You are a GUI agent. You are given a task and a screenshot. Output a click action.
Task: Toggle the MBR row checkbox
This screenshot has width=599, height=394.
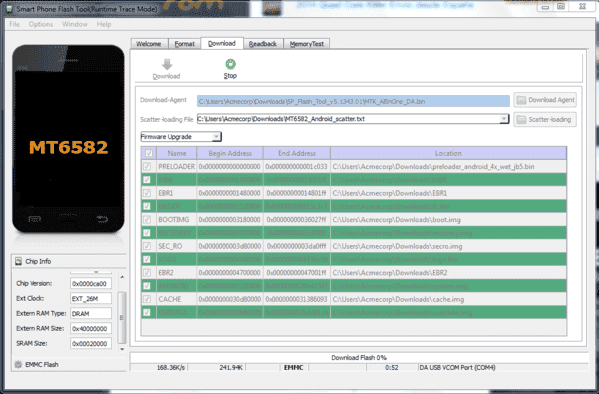pyautogui.click(x=147, y=180)
